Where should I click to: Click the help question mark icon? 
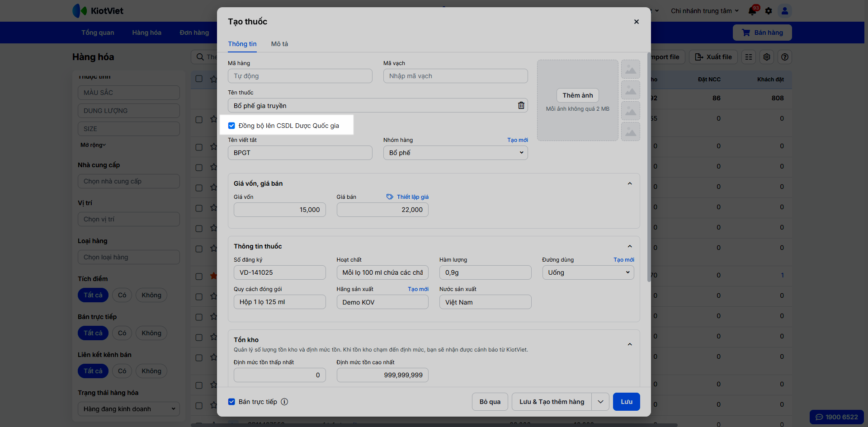click(x=785, y=57)
